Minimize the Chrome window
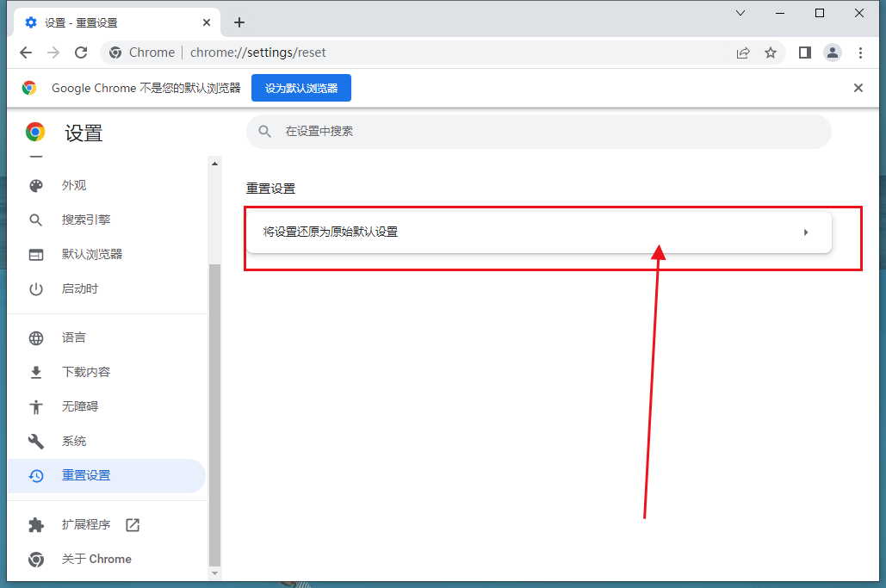Screen dimensions: 886x588 coord(780,13)
